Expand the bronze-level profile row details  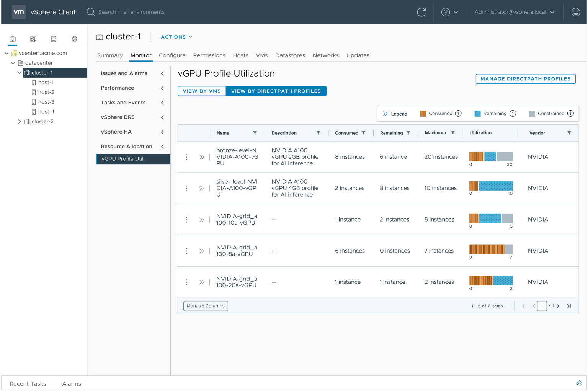[x=201, y=157]
